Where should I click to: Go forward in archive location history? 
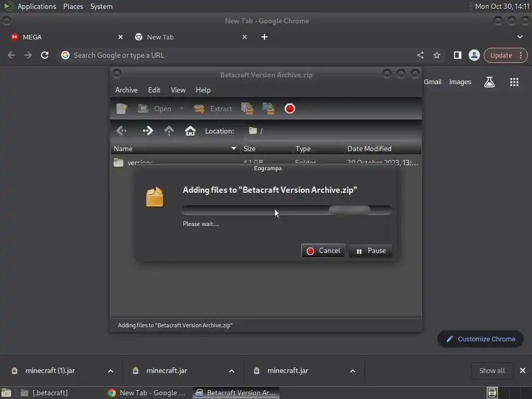click(148, 130)
